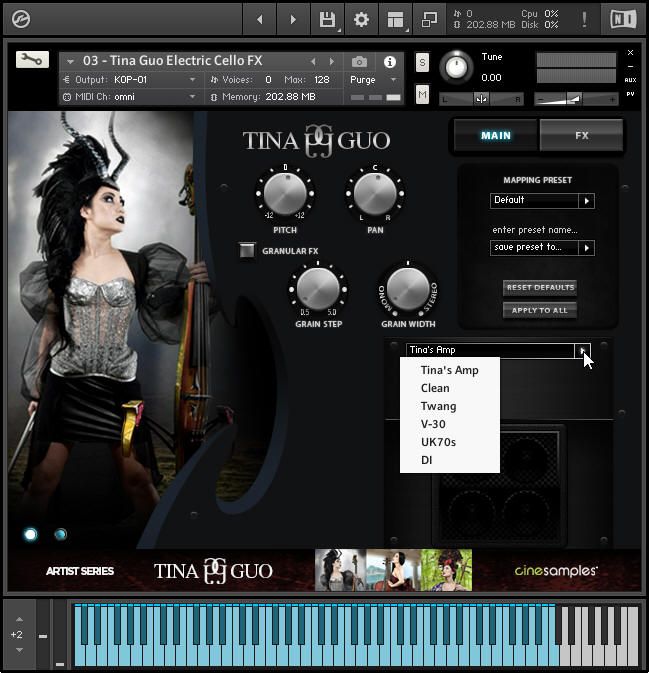649x673 pixels.
Task: Click the PV button in header
Action: tap(630, 94)
